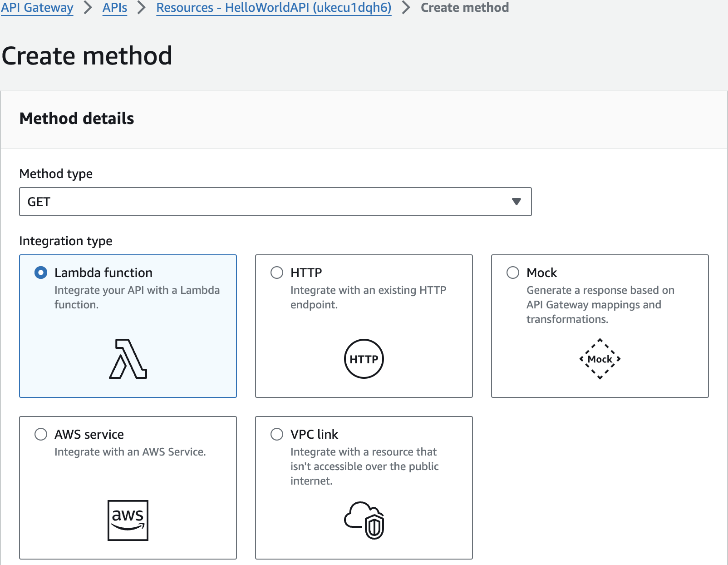The image size is (728, 565).
Task: Click the VPC cloud shield icon
Action: [364, 520]
